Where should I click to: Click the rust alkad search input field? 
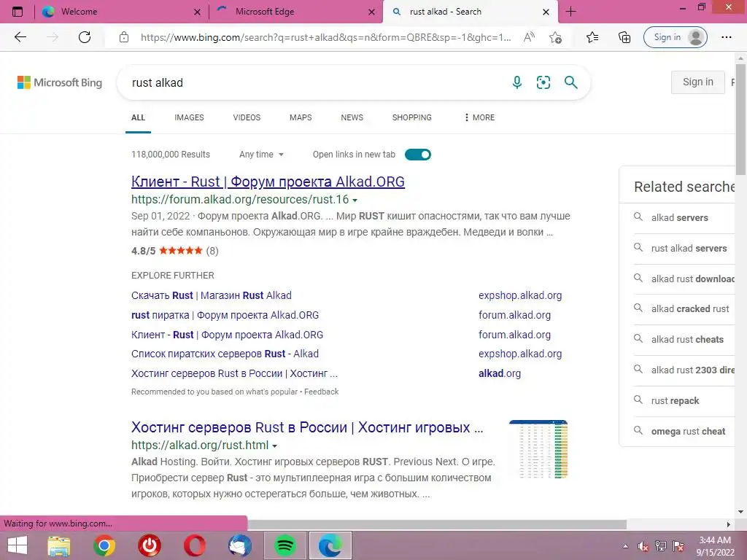(314, 82)
